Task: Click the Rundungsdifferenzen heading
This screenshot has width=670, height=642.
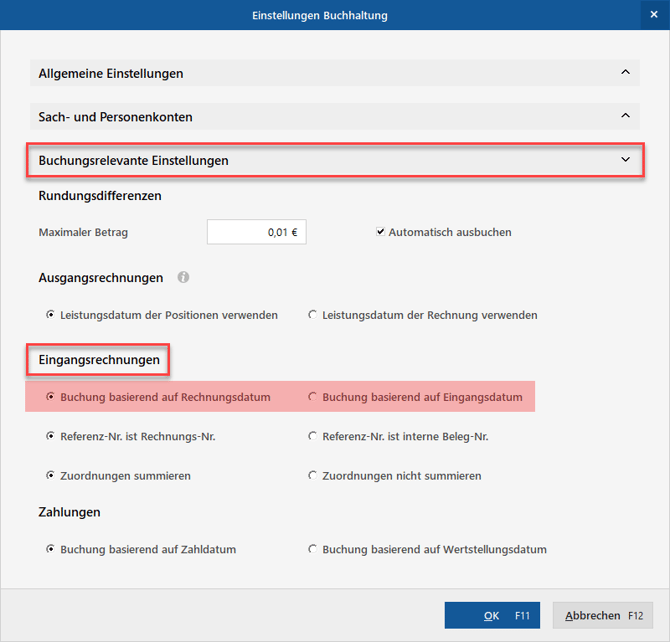Action: pos(100,196)
